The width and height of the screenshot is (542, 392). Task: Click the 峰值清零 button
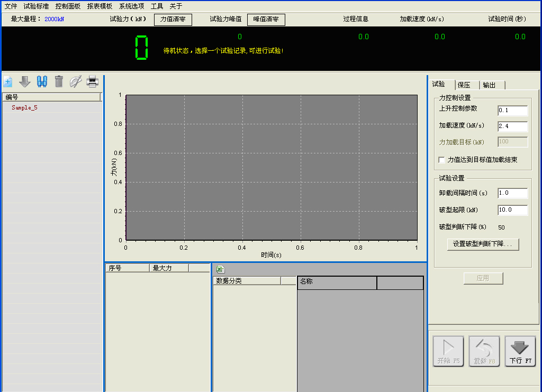click(x=266, y=20)
